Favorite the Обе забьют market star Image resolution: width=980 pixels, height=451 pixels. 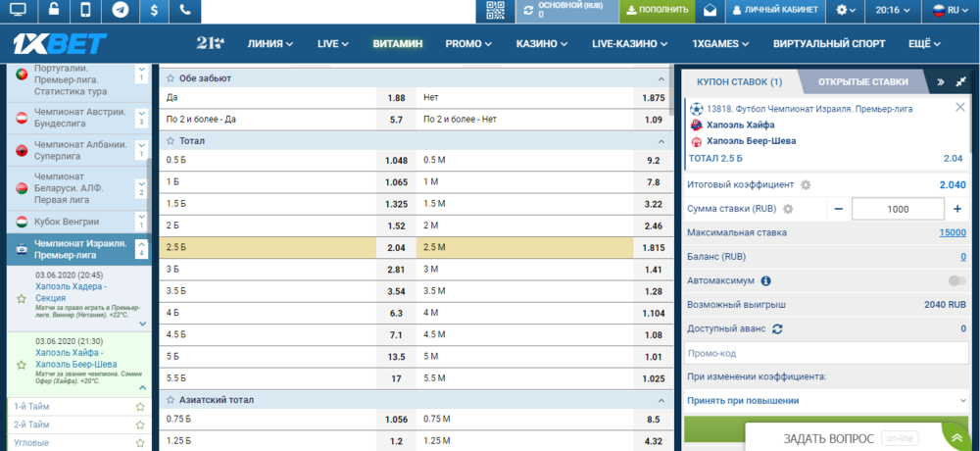click(x=170, y=78)
